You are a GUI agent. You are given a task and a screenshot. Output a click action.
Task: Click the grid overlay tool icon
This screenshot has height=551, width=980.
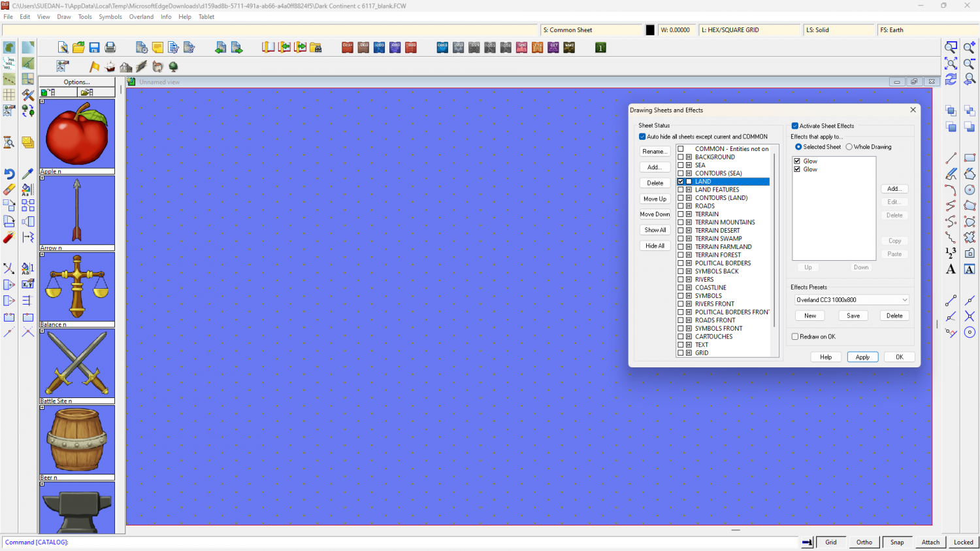point(9,95)
